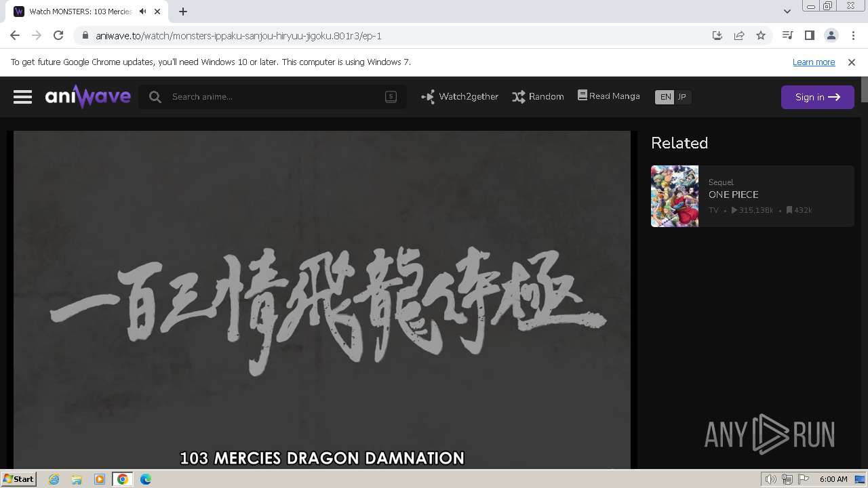The height and width of the screenshot is (488, 868).
Task: Open the media control icon in toolbar
Action: point(787,35)
